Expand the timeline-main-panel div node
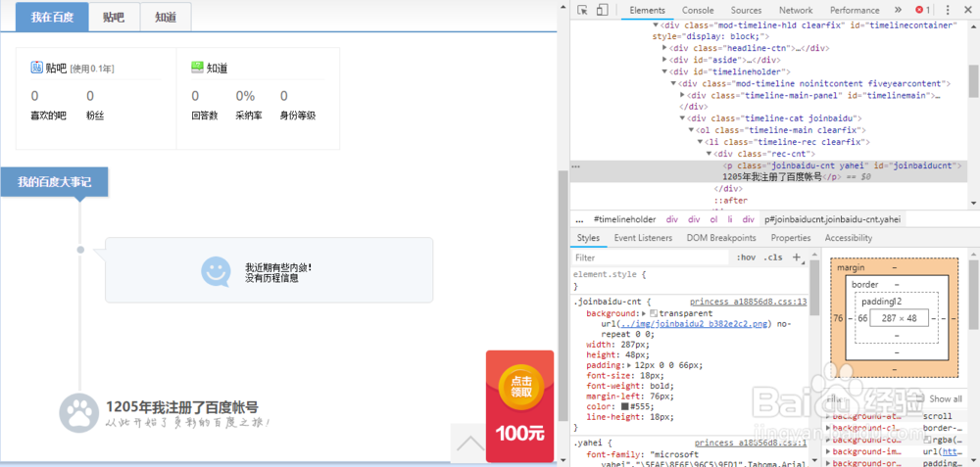 (x=682, y=96)
